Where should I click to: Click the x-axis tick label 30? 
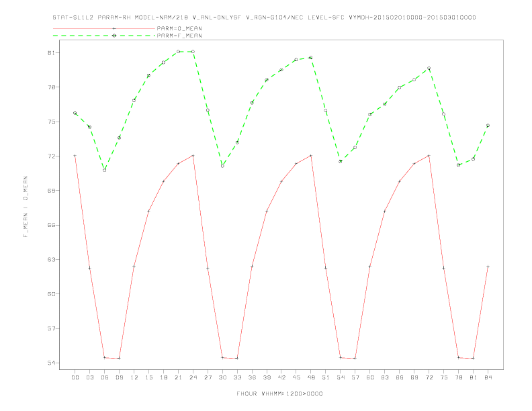(x=222, y=377)
